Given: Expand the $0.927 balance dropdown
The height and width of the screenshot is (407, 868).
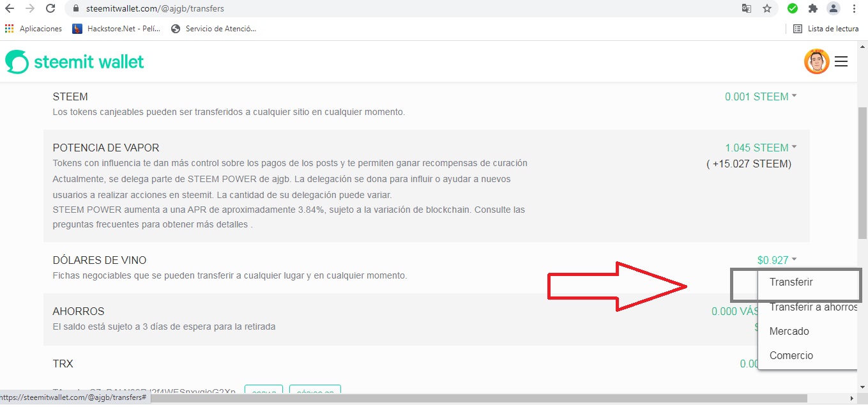Looking at the screenshot, I should click(x=777, y=260).
